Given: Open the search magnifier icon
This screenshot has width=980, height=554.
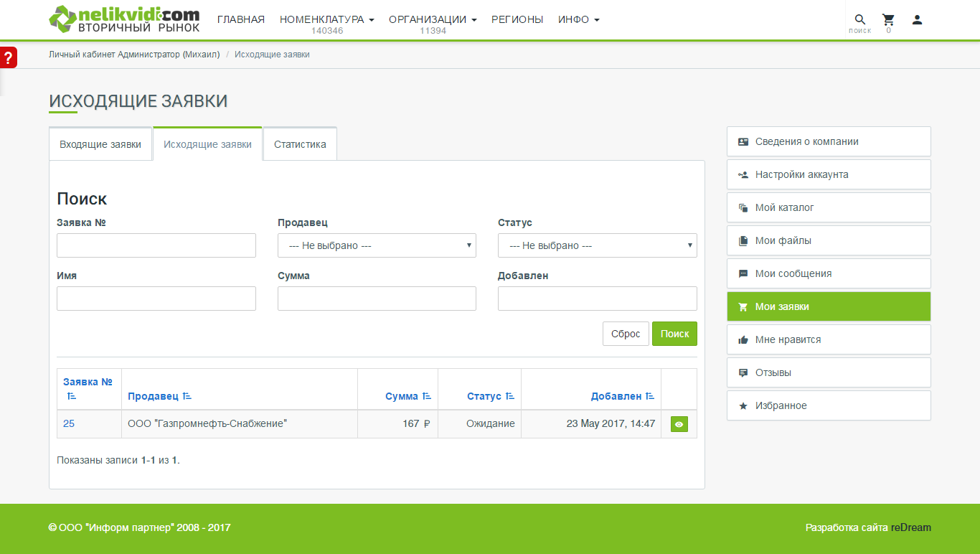Looking at the screenshot, I should pos(859,19).
